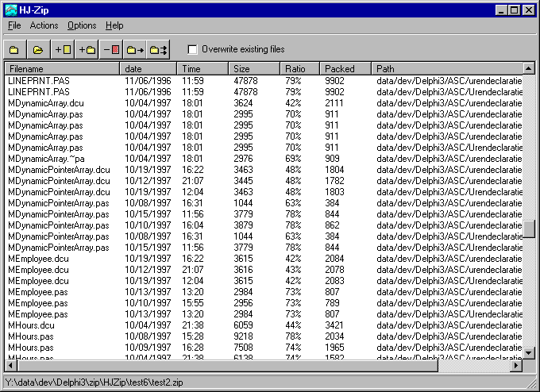
Task: Open the File menu
Action: (14, 25)
